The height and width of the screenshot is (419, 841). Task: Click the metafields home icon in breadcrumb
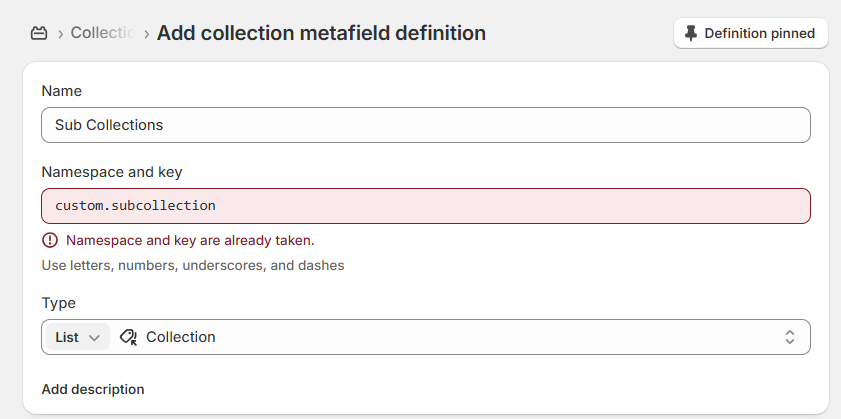click(x=39, y=33)
